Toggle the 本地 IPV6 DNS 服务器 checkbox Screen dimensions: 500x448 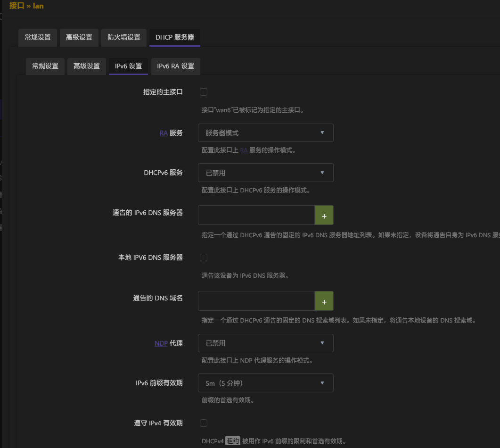pos(204,257)
